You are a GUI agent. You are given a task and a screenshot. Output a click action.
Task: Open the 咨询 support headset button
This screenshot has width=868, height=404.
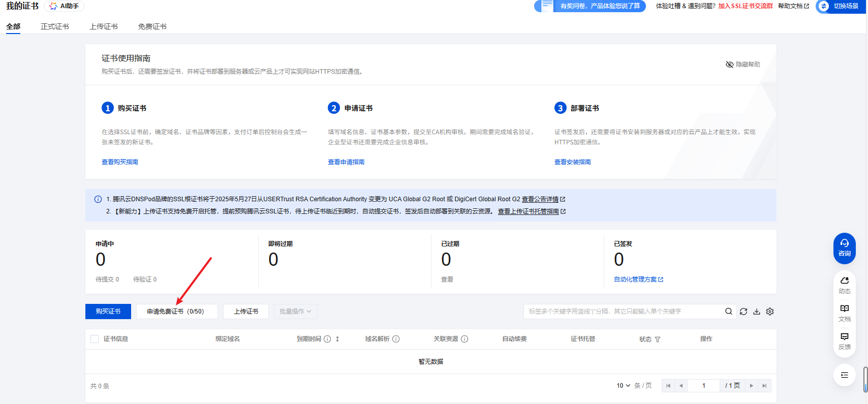[844, 248]
